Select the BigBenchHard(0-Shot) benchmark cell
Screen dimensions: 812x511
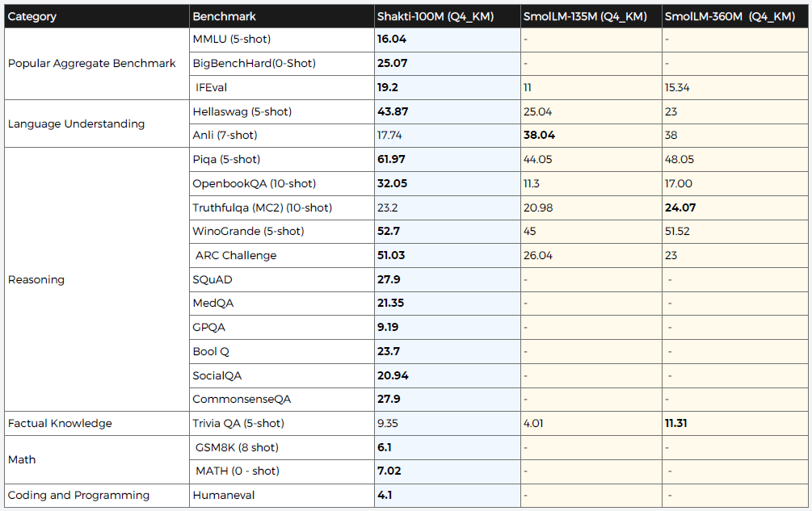(x=254, y=63)
